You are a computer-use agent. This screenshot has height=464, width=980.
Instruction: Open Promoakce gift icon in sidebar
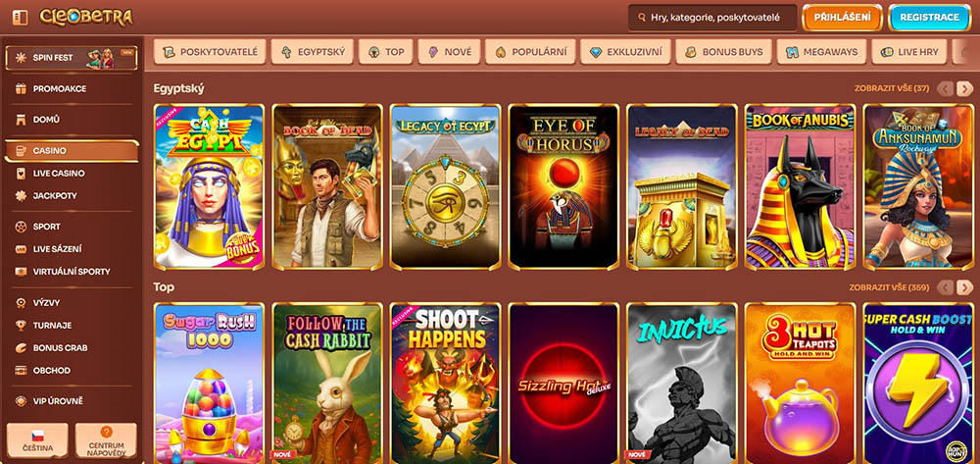pyautogui.click(x=22, y=89)
